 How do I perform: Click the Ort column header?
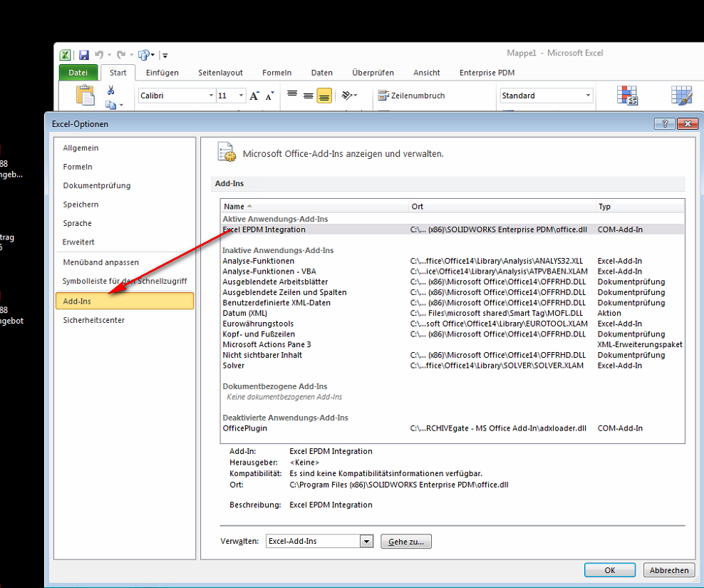(502, 206)
